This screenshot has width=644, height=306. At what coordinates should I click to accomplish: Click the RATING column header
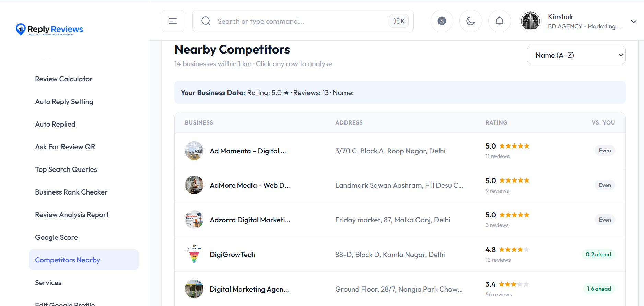(x=496, y=122)
